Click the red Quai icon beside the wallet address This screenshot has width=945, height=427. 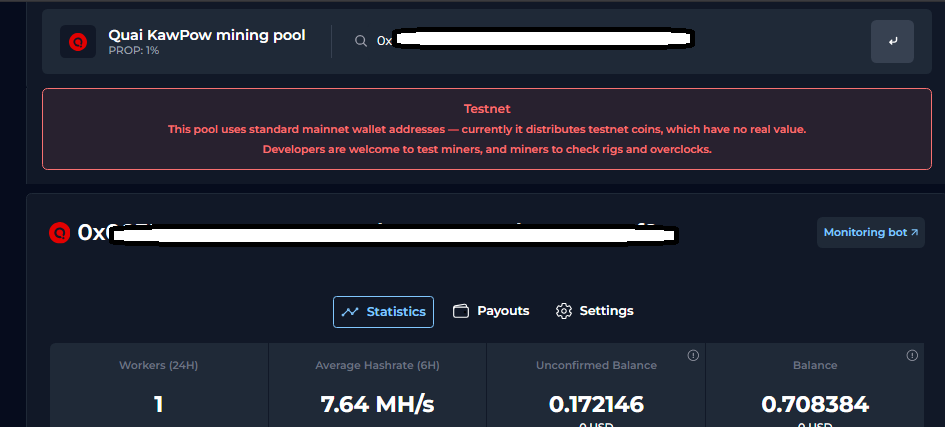60,232
